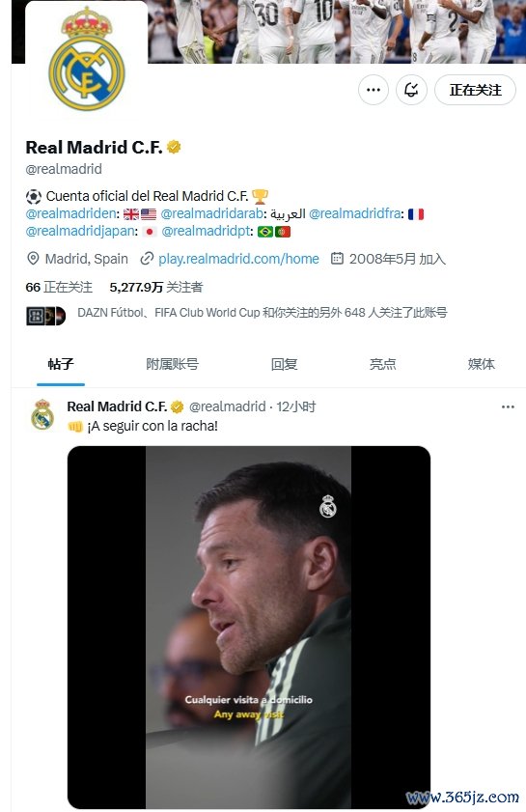Open the @realmadridjapan account link

[80, 231]
